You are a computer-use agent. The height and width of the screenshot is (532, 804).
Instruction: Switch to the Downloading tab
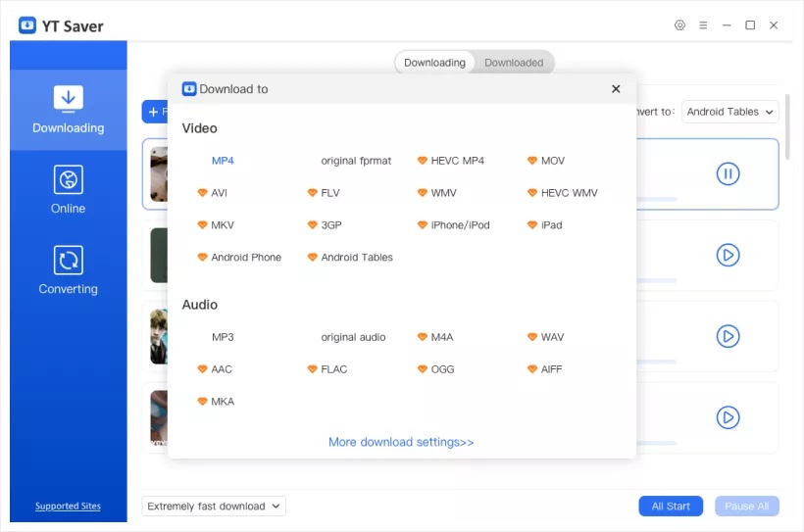point(434,63)
